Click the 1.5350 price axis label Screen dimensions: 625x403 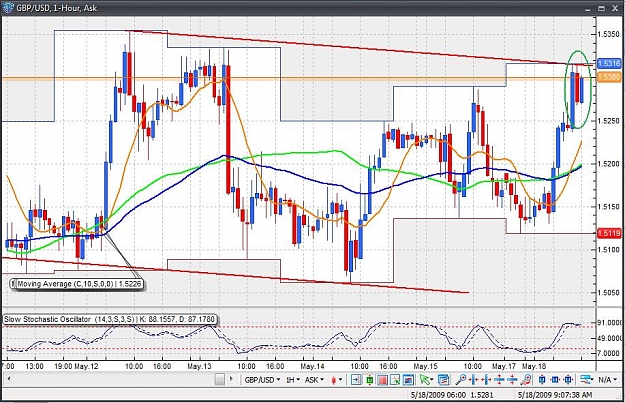(610, 35)
